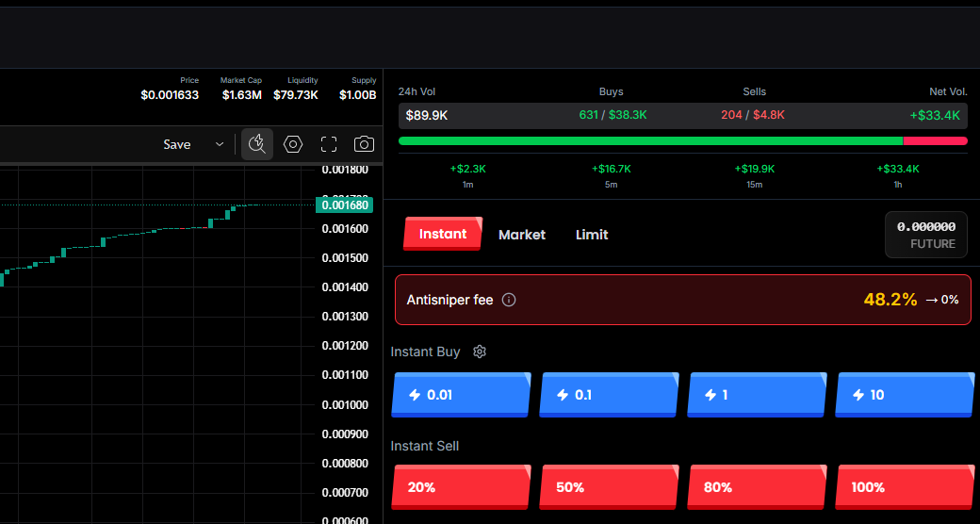This screenshot has height=524, width=980.
Task: Click the $0.001633 price value
Action: 170,95
